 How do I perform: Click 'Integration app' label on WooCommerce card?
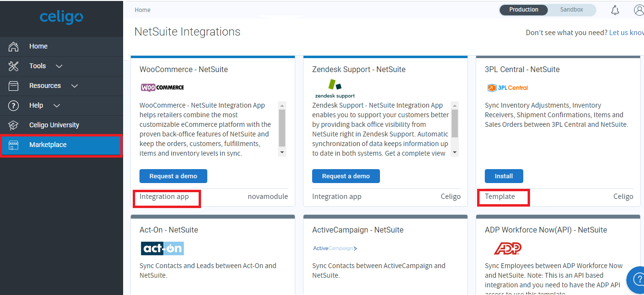164,197
